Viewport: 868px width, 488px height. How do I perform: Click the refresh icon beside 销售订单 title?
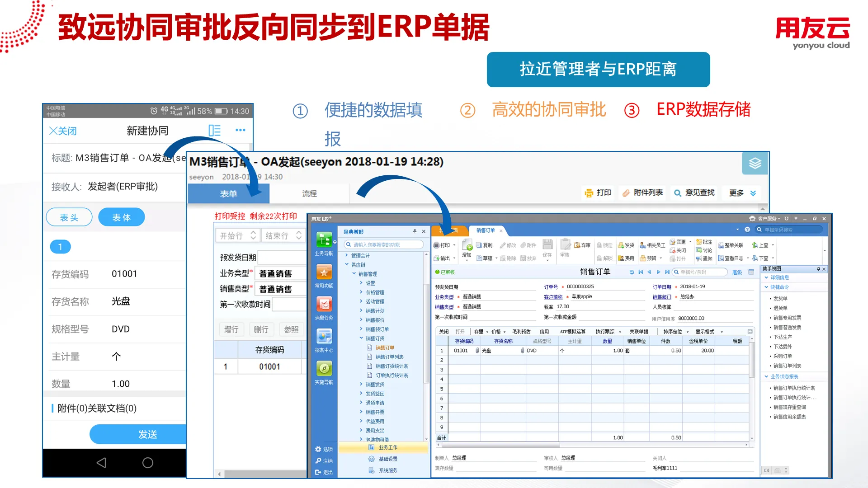(632, 272)
